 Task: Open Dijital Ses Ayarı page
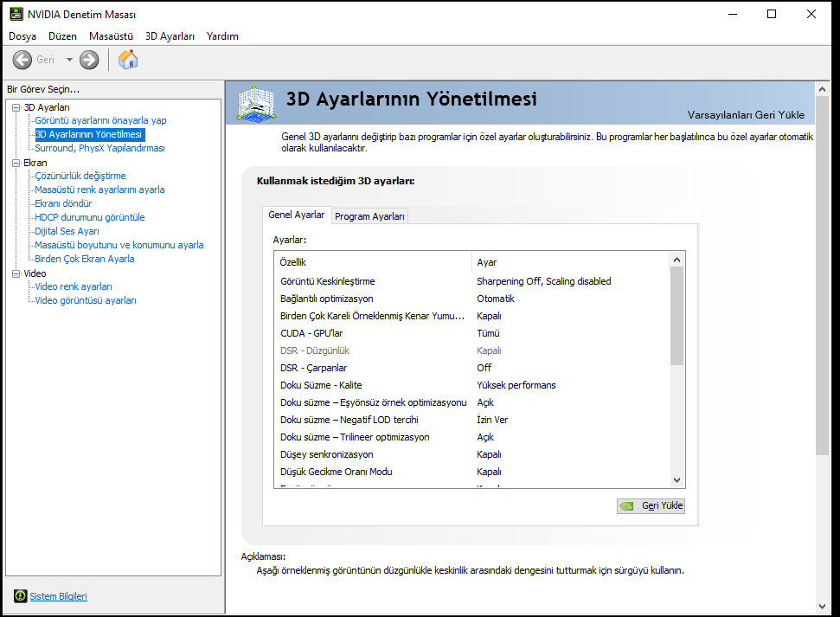[x=67, y=232]
